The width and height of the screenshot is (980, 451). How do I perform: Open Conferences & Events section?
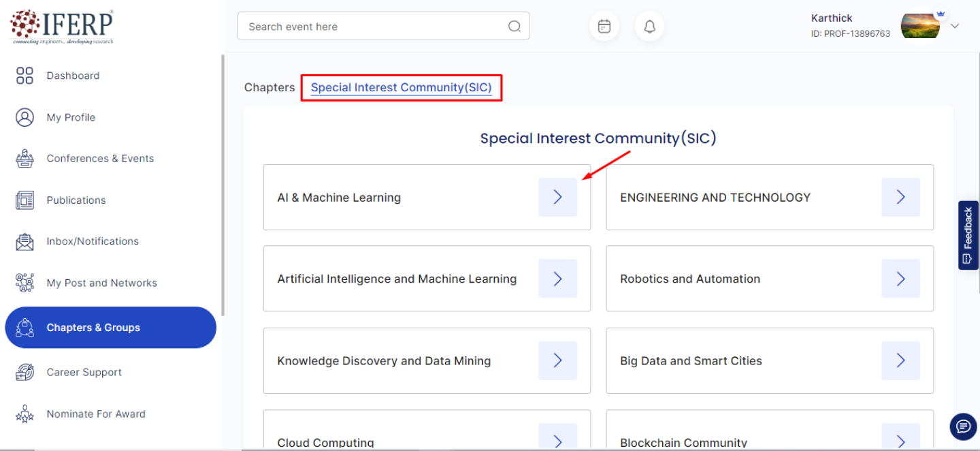(100, 159)
